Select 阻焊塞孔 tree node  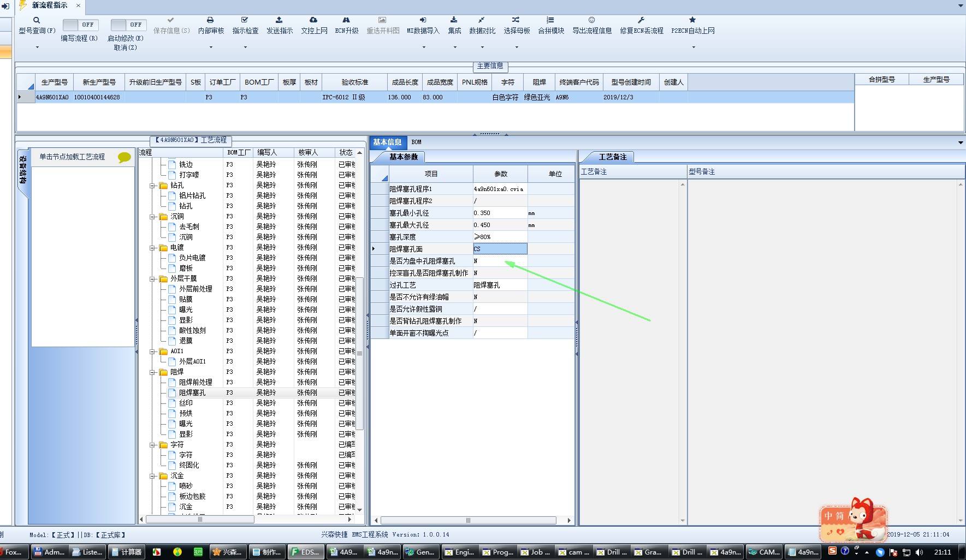(192, 392)
